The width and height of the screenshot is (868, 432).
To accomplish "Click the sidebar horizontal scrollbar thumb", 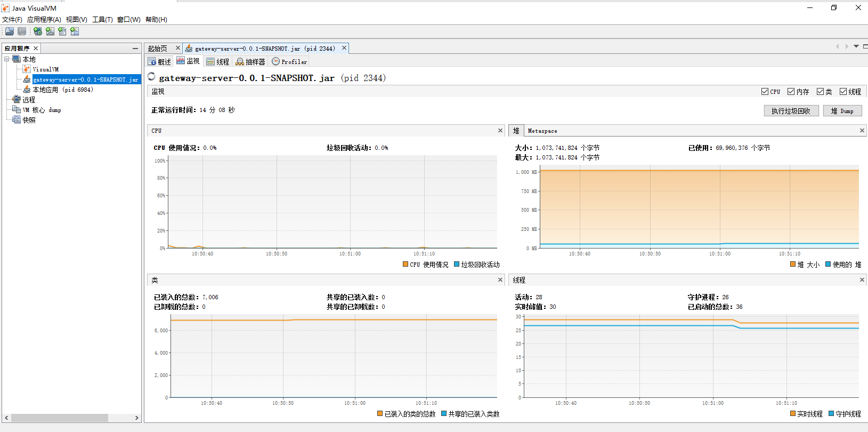I will tap(59, 418).
